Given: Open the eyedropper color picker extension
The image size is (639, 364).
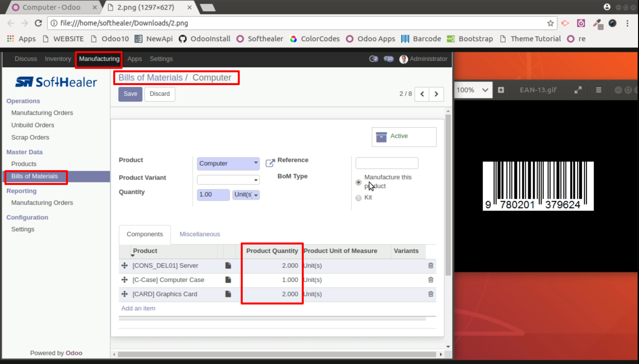Looking at the screenshot, I should click(x=597, y=23).
